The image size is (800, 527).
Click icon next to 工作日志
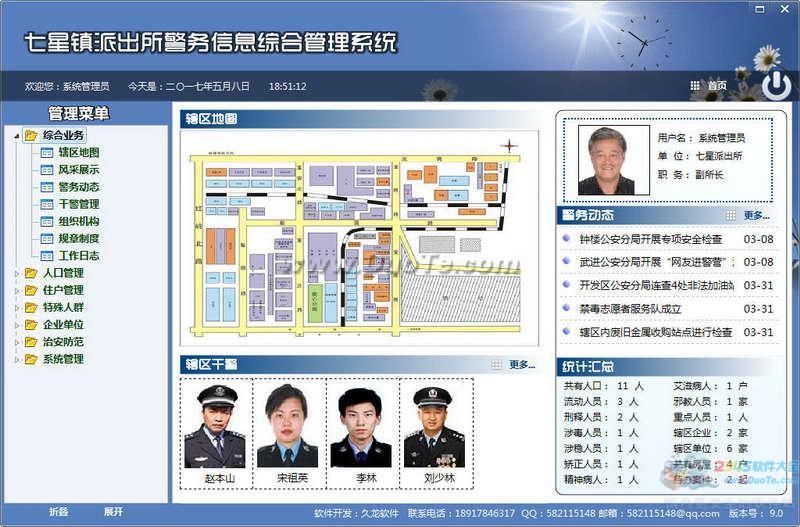47,256
